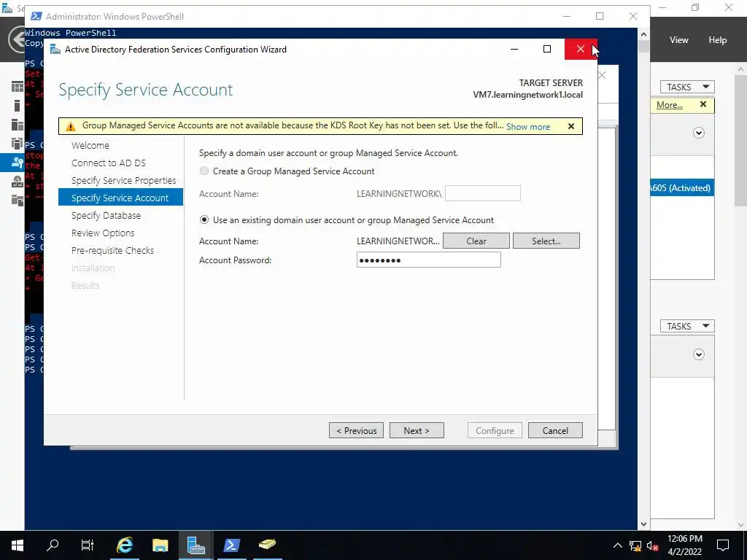
Task: Click the network status tray icon
Action: coord(635,545)
